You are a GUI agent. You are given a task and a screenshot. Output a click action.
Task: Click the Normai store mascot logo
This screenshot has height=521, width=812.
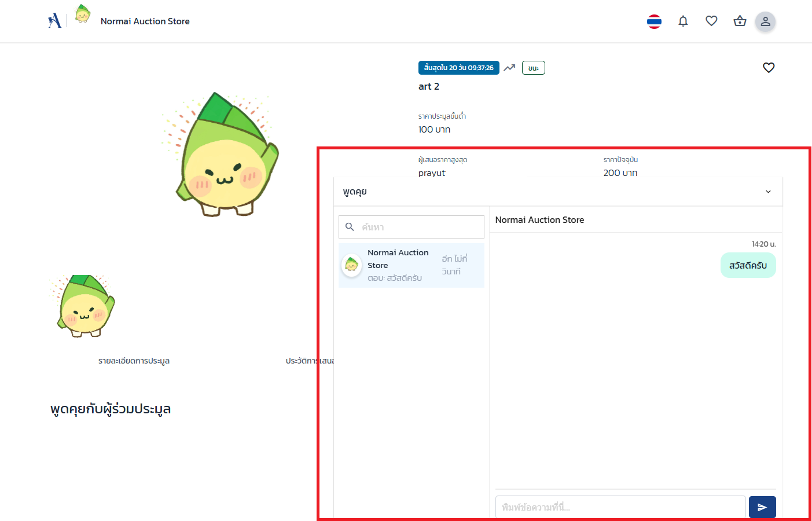coord(83,14)
